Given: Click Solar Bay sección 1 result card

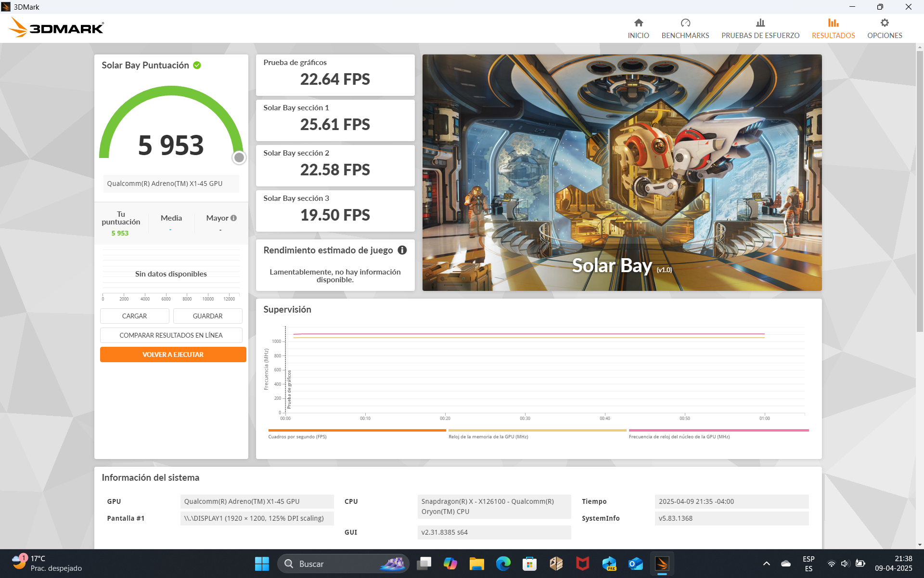Looking at the screenshot, I should (x=335, y=120).
